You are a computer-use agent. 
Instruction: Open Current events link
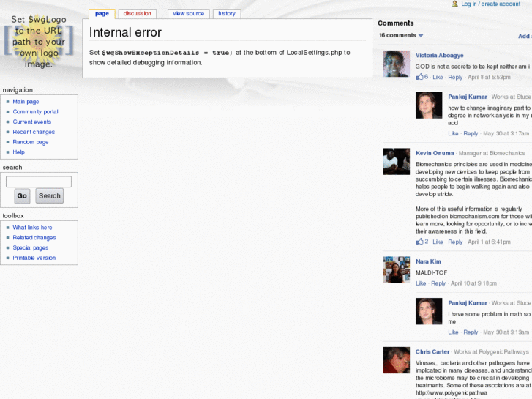[32, 122]
